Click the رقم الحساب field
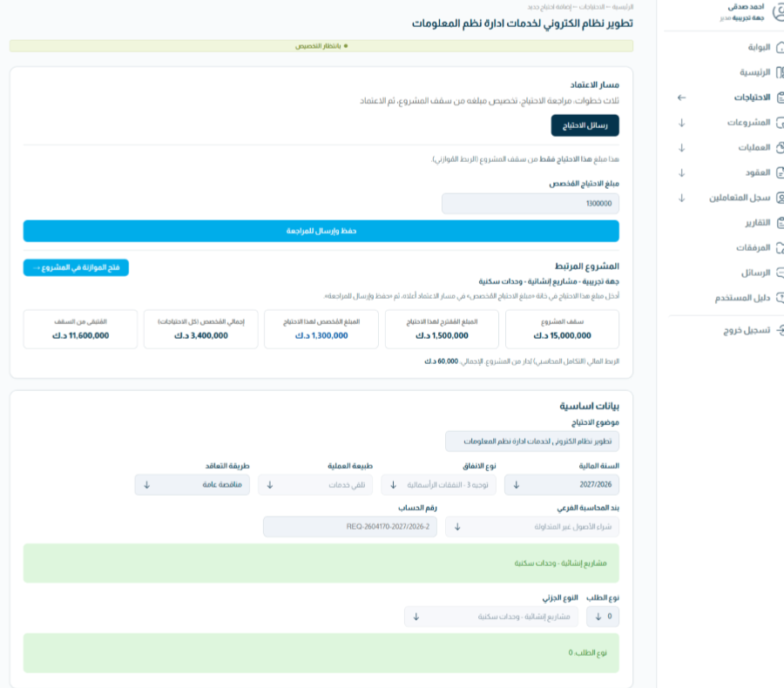The width and height of the screenshot is (784, 688). point(350,527)
